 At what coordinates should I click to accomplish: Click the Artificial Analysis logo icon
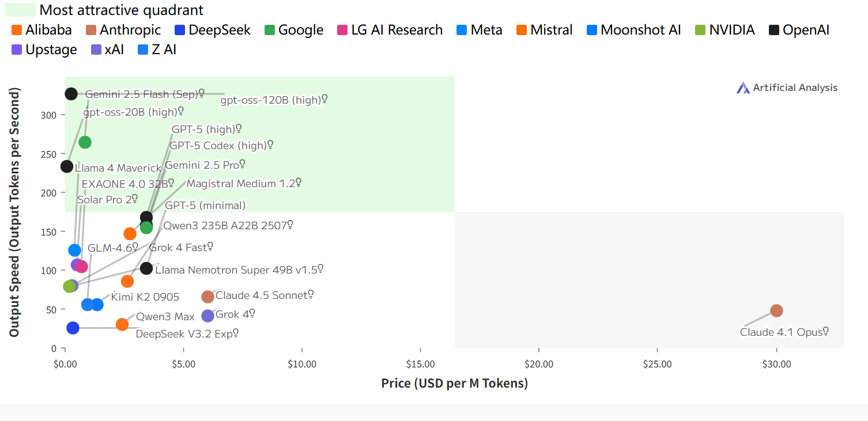(x=743, y=88)
